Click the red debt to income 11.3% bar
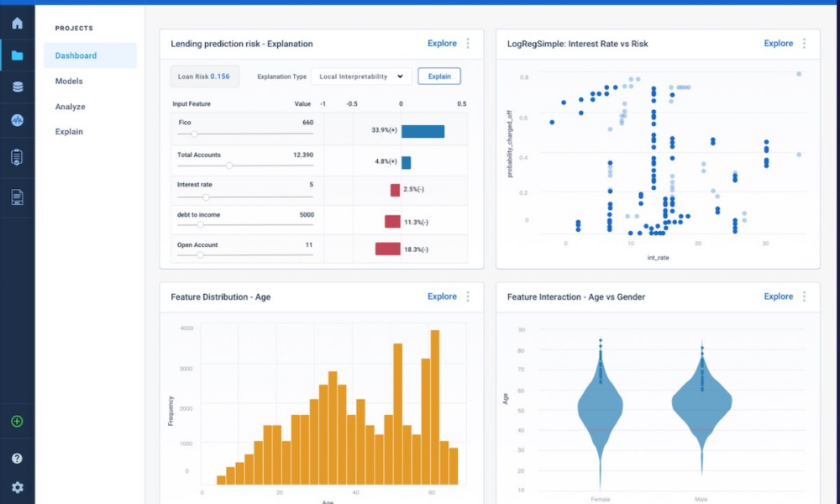This screenshot has width=840, height=504. (392, 221)
